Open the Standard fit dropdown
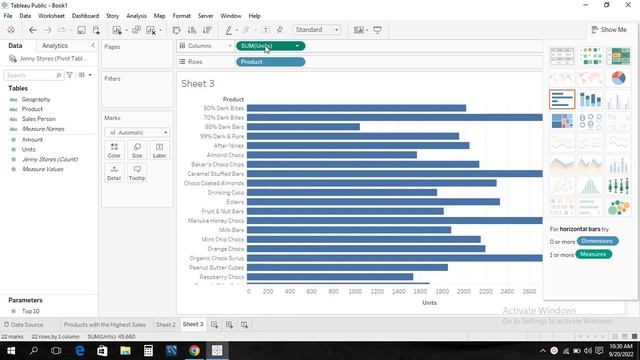The image size is (640, 360). 317,30
